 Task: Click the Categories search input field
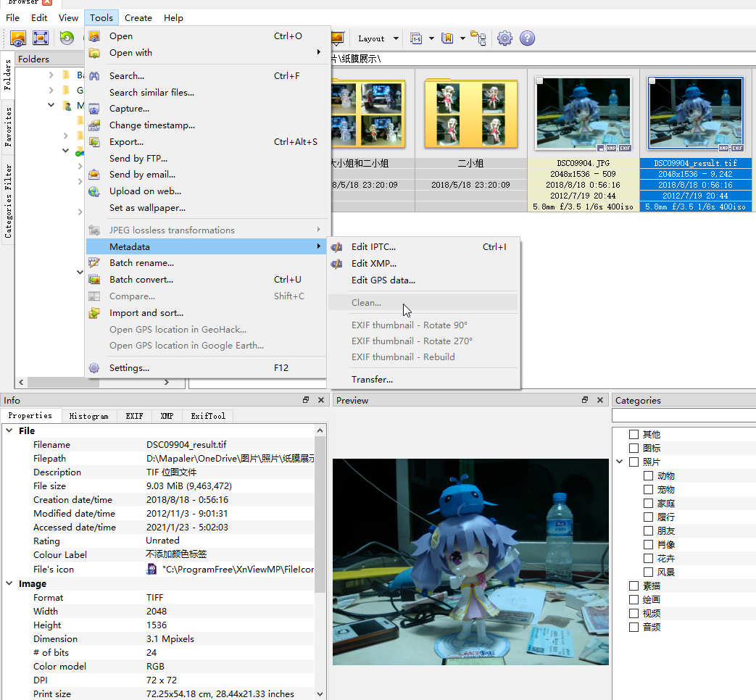click(x=683, y=415)
